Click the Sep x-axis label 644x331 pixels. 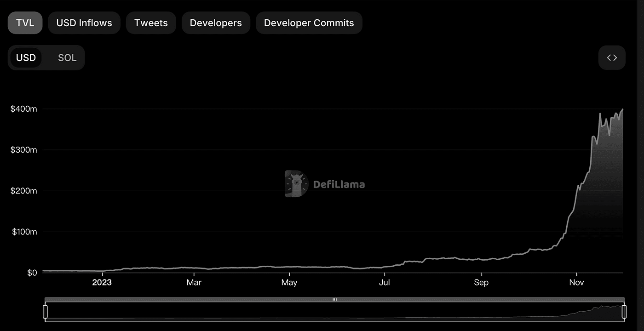[x=481, y=282]
